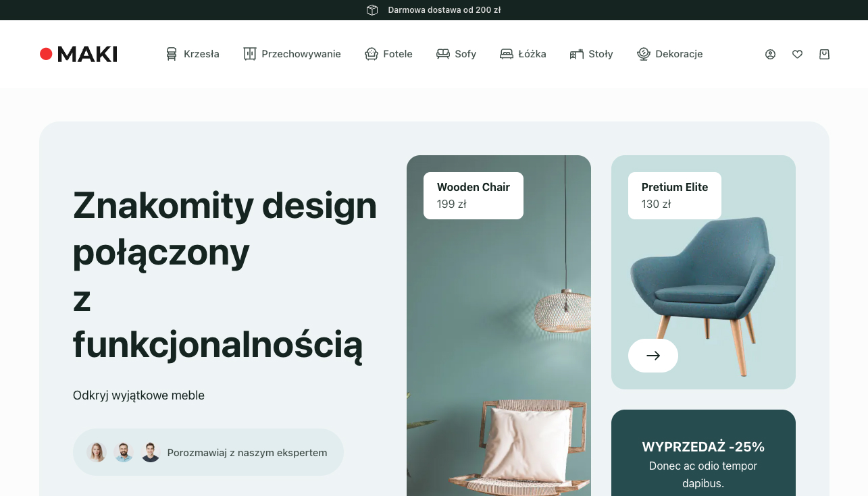Screen dimensions: 868x496
Task: Click the delivery box icon in top banner
Action: click(372, 10)
